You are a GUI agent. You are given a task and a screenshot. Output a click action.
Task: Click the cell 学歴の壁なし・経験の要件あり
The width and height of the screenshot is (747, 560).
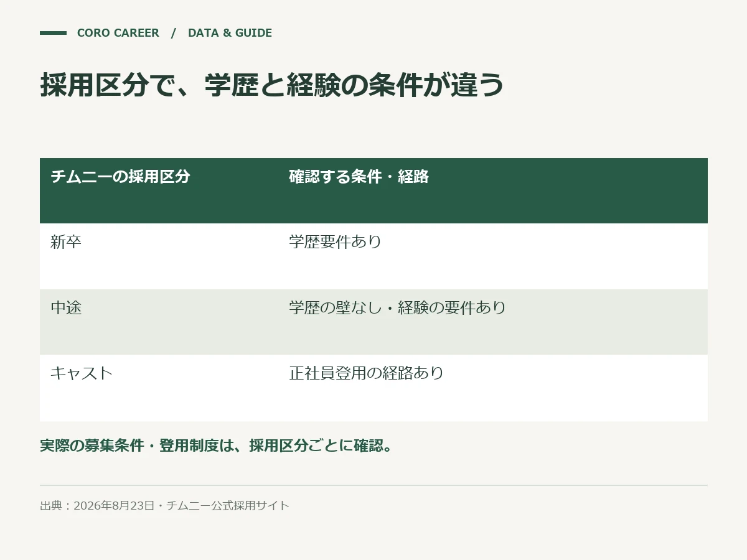click(x=398, y=308)
